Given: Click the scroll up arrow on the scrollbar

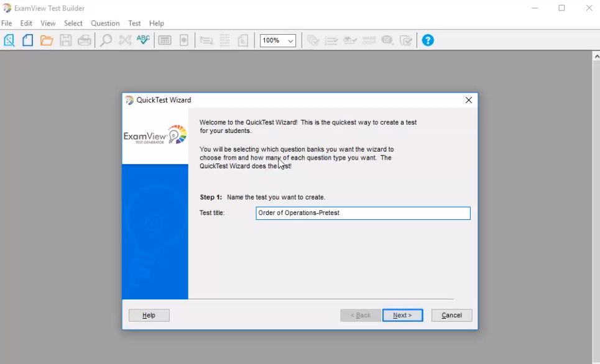Looking at the screenshot, I should [x=596, y=55].
